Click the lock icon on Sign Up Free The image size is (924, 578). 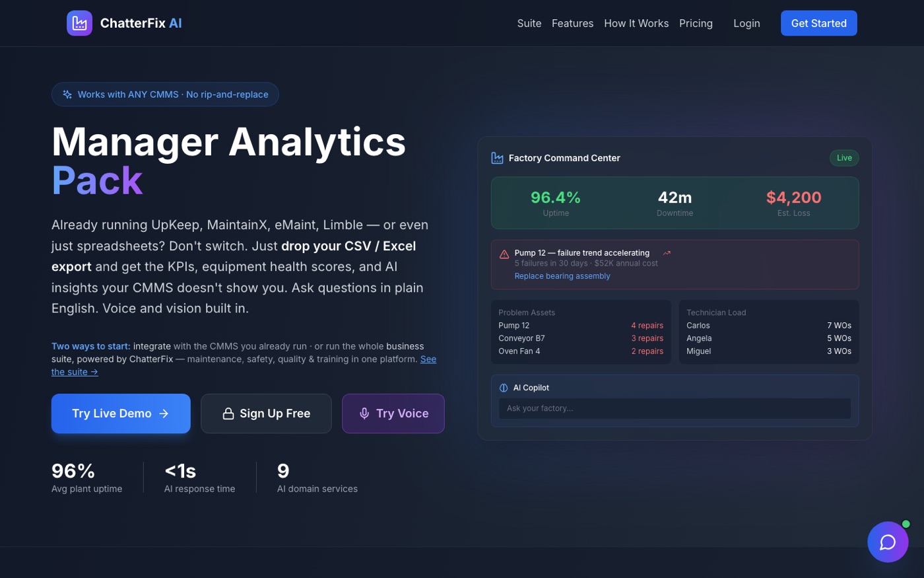(x=228, y=414)
